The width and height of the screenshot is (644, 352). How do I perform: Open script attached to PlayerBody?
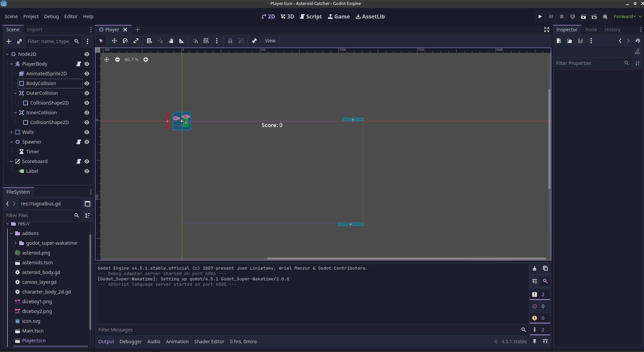coord(79,64)
